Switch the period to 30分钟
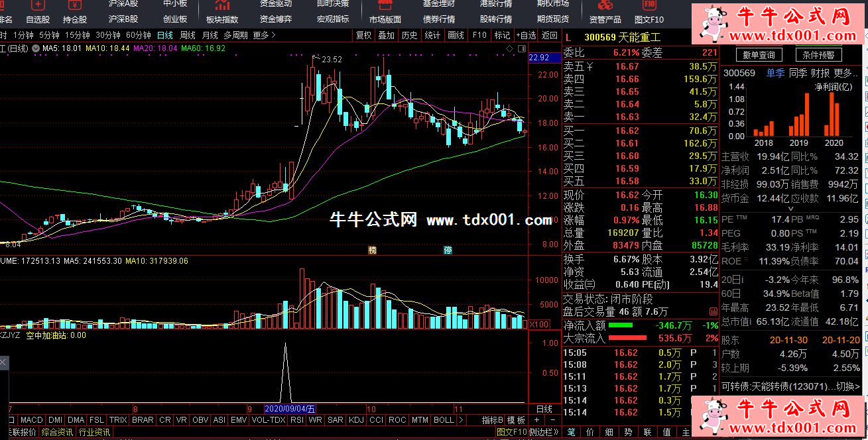 (107, 35)
